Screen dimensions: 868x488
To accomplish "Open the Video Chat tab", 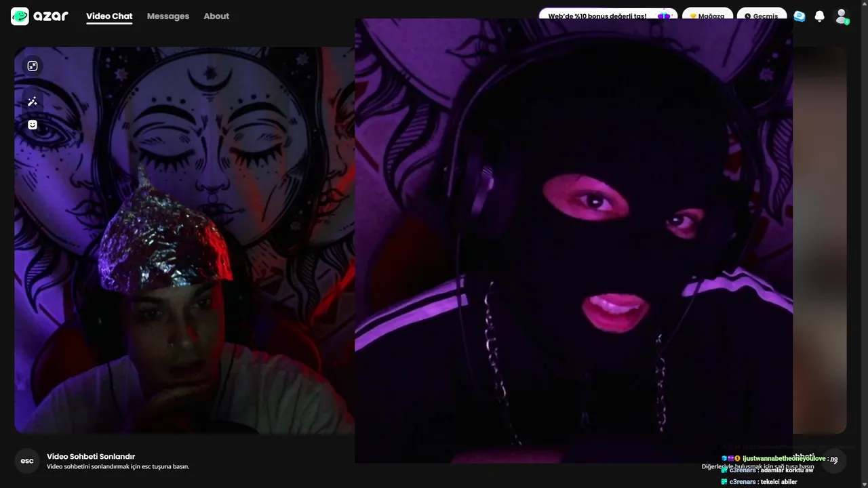I will [109, 16].
